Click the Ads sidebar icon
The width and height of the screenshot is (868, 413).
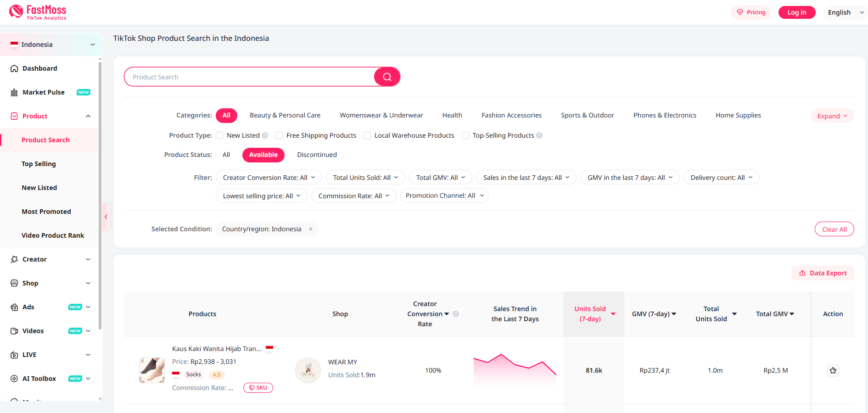[14, 307]
